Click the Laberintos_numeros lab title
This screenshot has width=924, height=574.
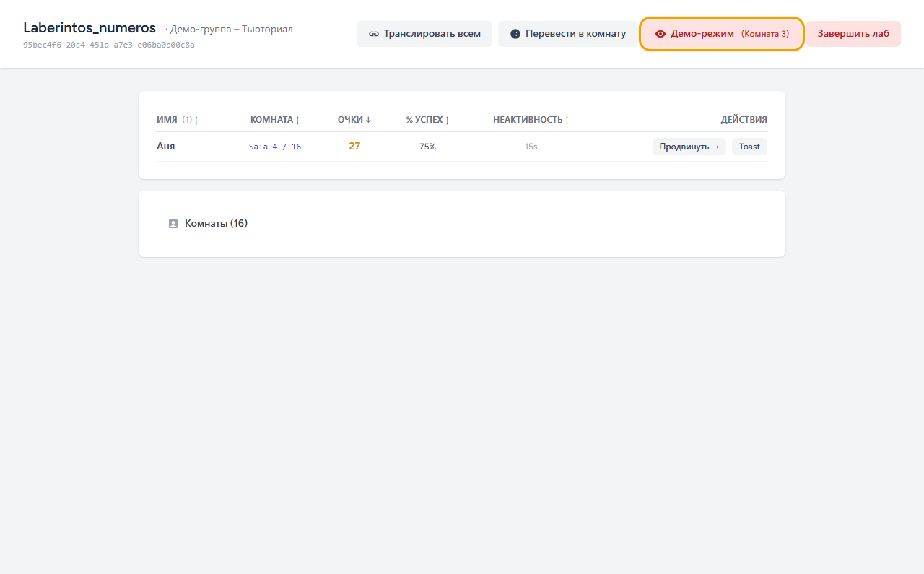coord(90,28)
